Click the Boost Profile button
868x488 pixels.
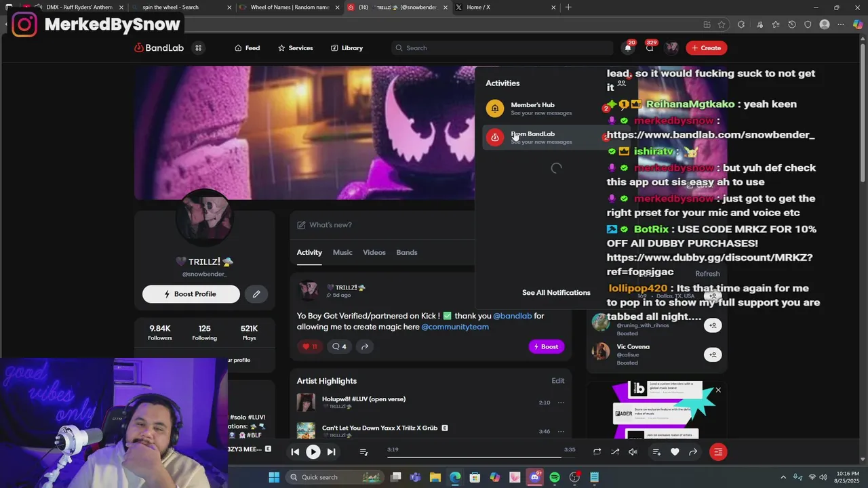pyautogui.click(x=191, y=294)
